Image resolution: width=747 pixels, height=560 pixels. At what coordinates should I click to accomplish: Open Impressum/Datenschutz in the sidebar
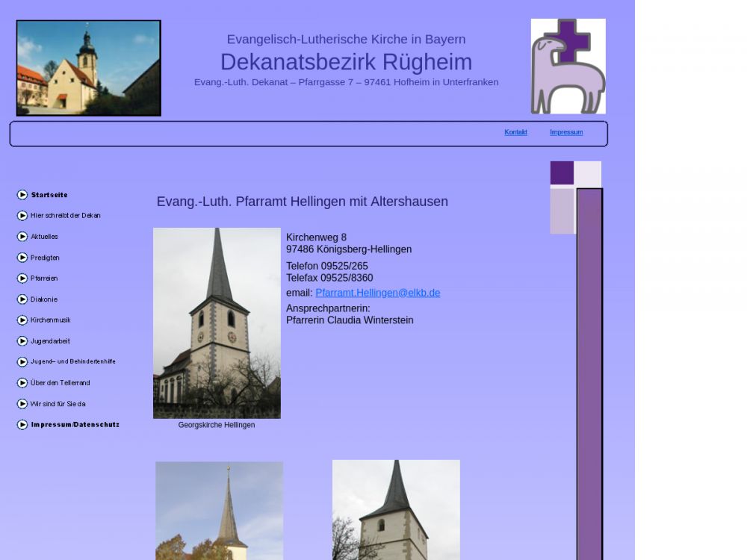pos(75,425)
